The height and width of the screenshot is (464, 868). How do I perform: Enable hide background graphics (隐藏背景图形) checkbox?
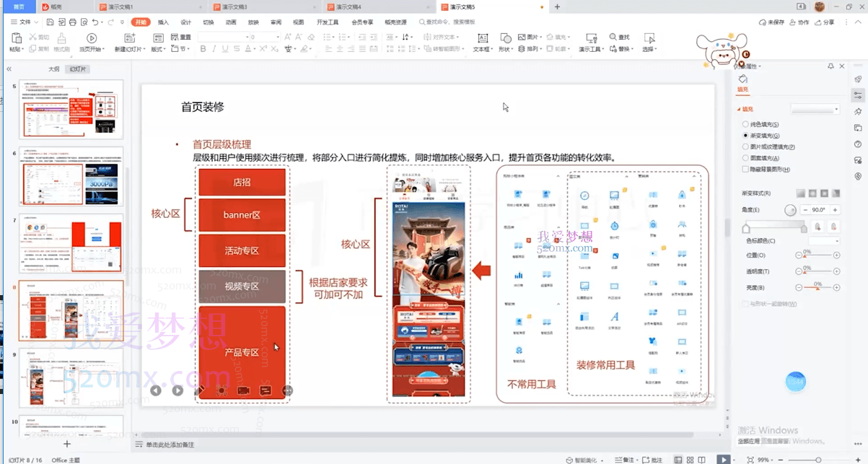[x=745, y=170]
